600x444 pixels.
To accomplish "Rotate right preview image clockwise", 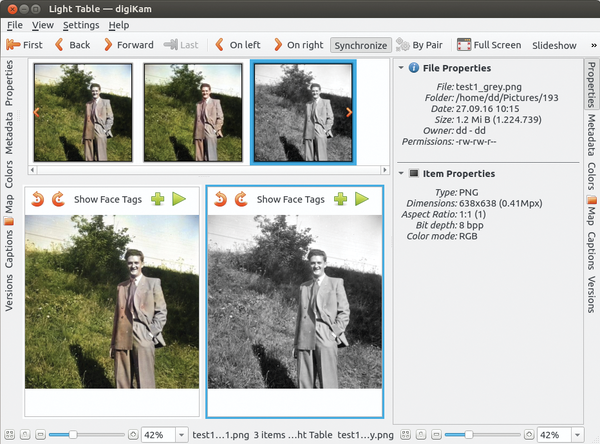I will click(241, 199).
